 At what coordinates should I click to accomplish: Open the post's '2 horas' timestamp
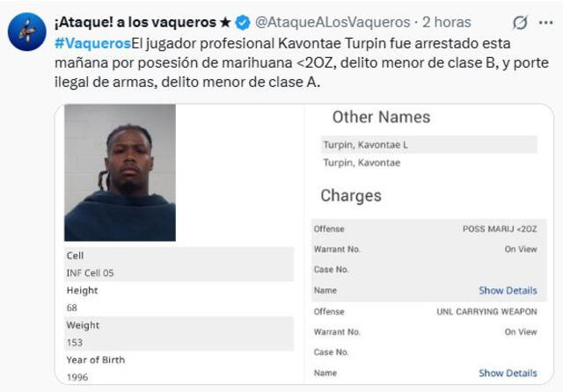click(446, 22)
